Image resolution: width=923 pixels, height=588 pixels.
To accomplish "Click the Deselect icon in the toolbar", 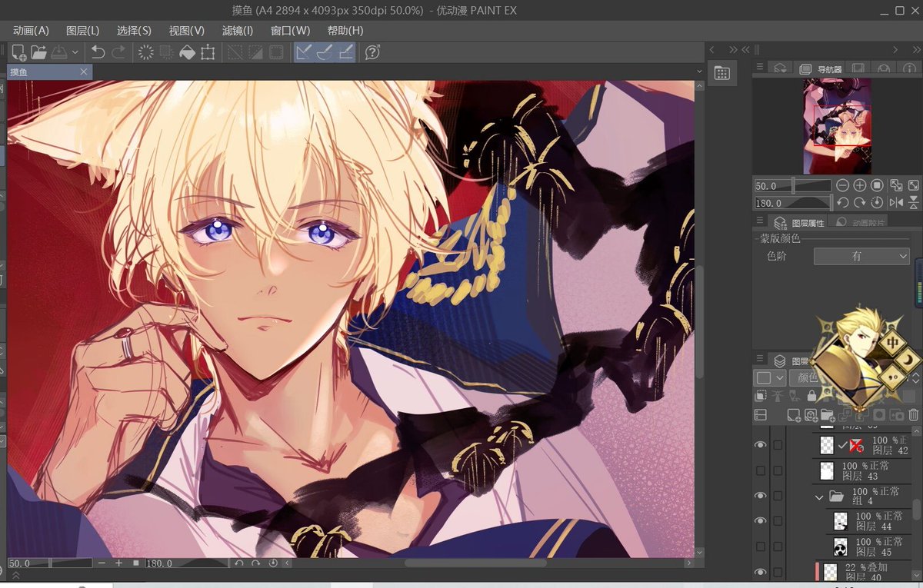I will (x=235, y=52).
